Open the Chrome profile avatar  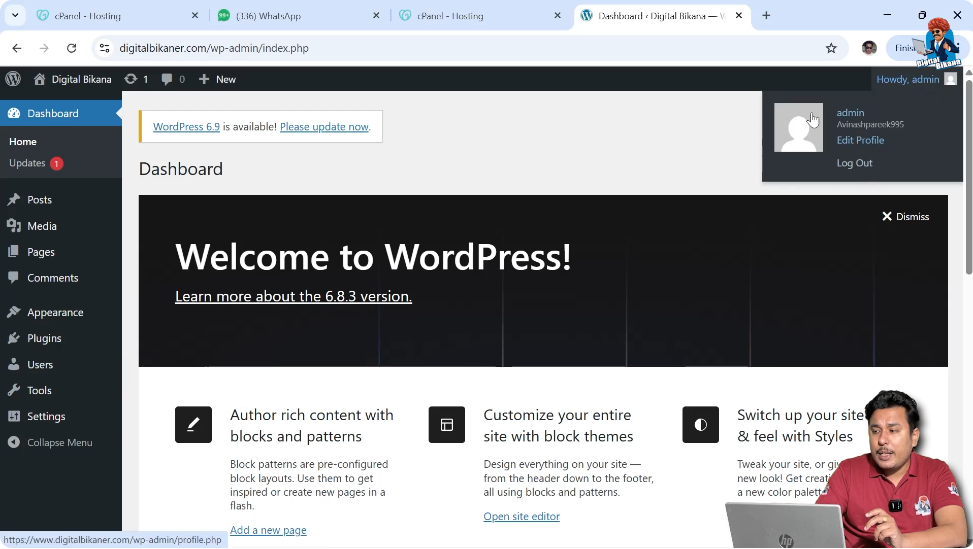pos(869,48)
